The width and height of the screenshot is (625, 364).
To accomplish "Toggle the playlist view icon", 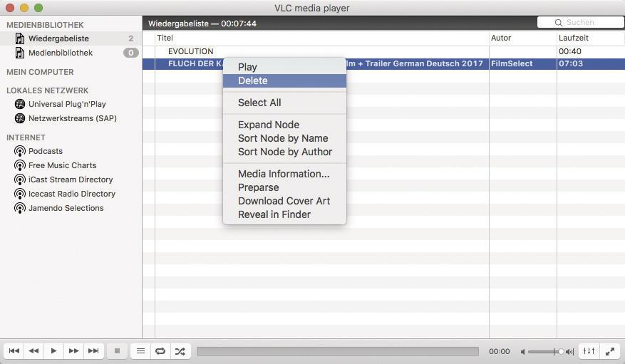I will point(140,351).
